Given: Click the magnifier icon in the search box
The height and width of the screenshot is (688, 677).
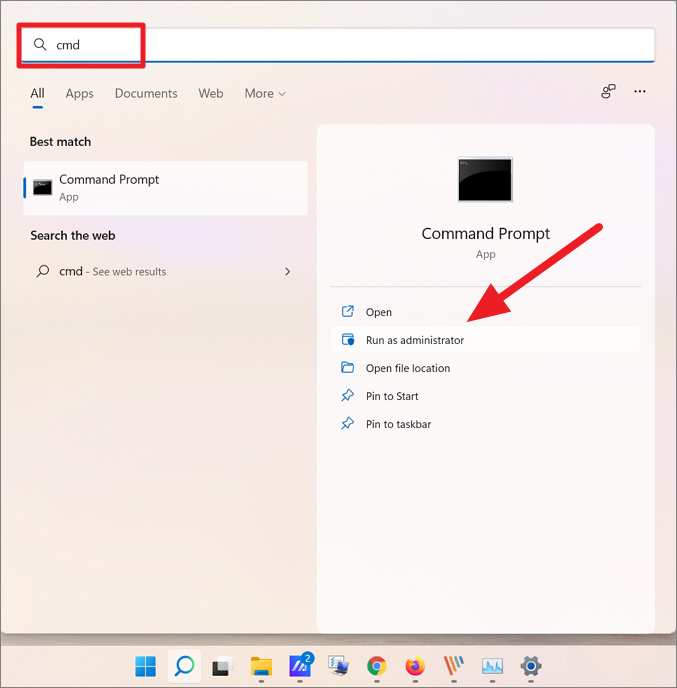Looking at the screenshot, I should 40,44.
